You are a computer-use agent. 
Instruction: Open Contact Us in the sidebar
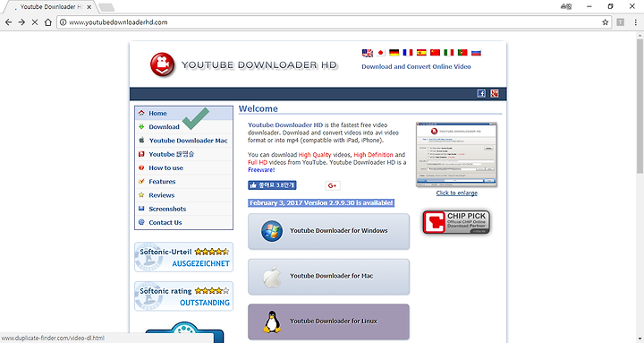183,222
